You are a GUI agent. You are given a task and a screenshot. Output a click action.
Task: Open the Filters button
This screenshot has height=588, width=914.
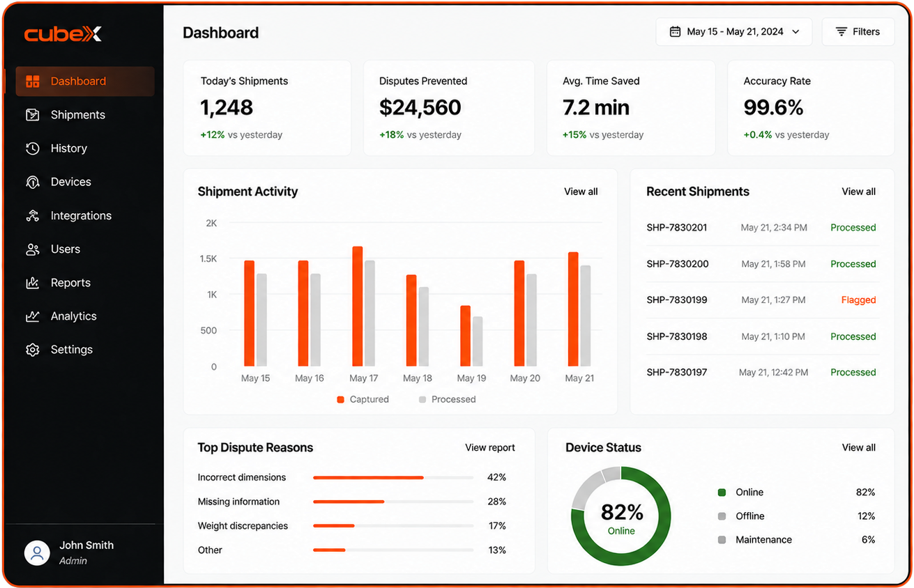(x=858, y=32)
